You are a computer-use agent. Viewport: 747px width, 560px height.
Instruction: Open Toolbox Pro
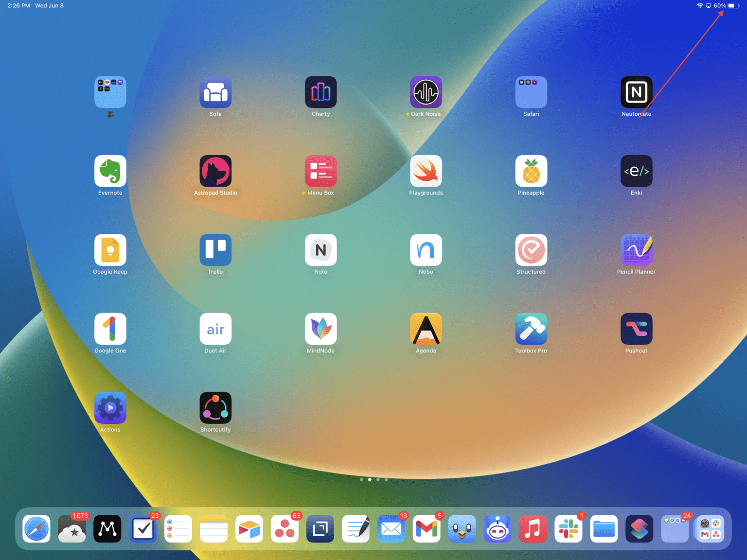[x=531, y=329]
